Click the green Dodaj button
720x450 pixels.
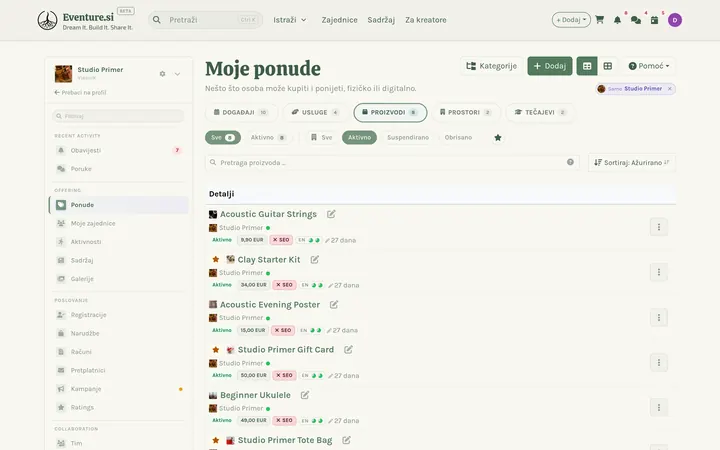pyautogui.click(x=550, y=66)
